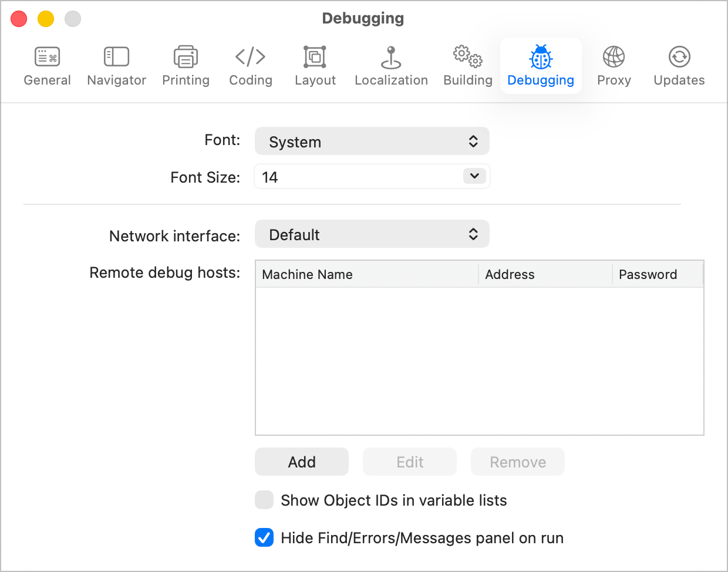Viewport: 728px width, 572px height.
Task: Click the Coding preferences icon
Action: tap(250, 65)
